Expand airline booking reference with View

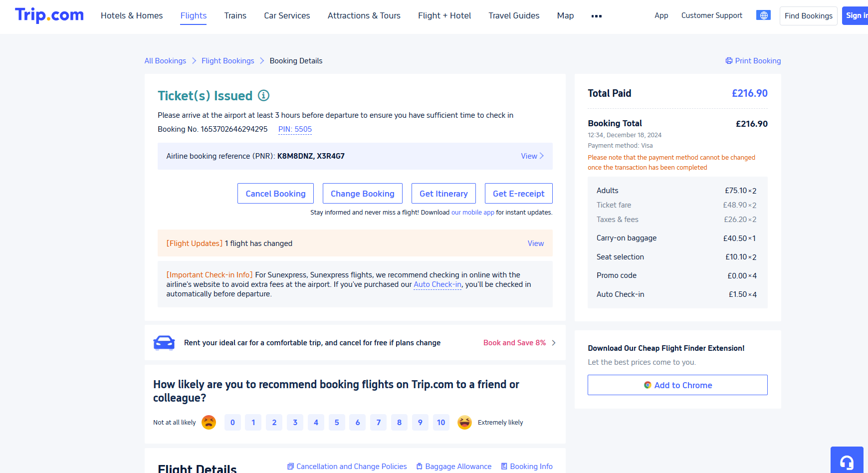click(x=532, y=156)
